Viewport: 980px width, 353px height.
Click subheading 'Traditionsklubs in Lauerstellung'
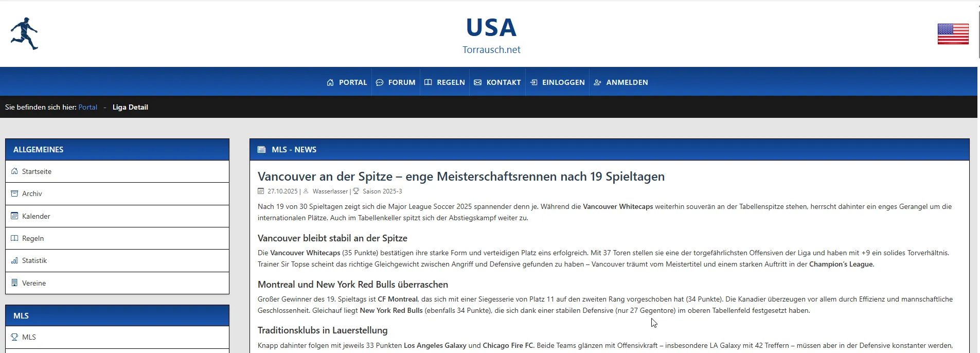(323, 330)
